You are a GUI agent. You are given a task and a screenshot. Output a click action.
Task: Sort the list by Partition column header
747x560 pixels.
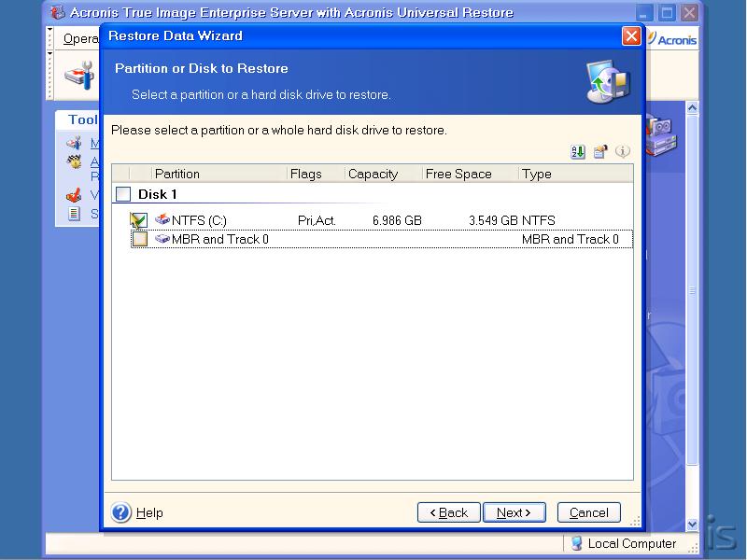[218, 174]
